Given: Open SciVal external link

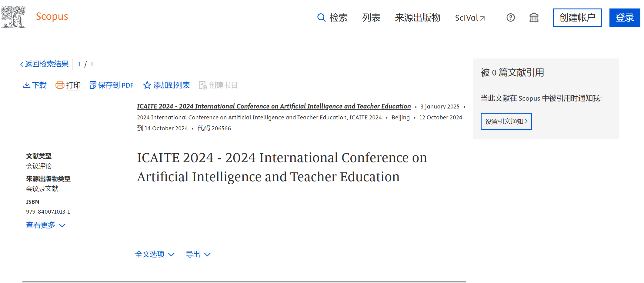Looking at the screenshot, I should 469,18.
